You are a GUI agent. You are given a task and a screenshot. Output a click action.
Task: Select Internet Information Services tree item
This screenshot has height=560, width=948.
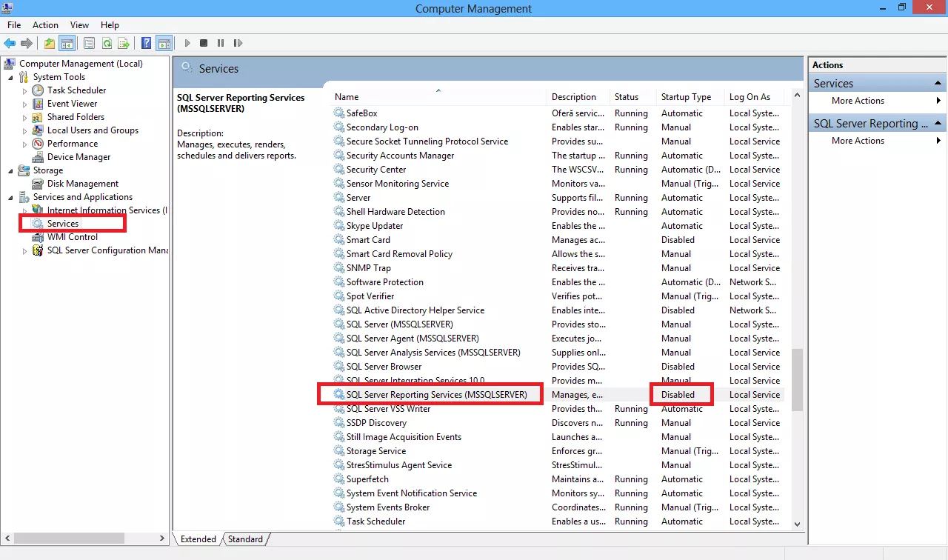pyautogui.click(x=107, y=210)
